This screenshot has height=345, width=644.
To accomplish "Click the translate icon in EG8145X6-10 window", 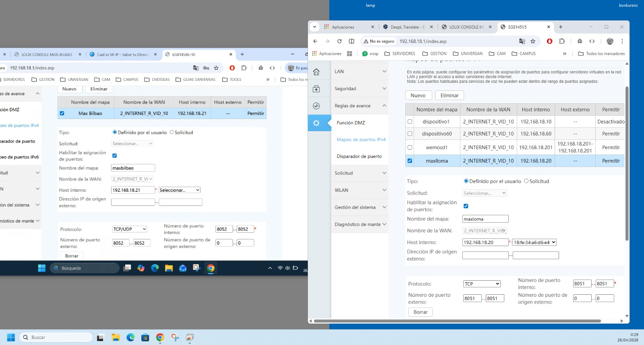I will point(196,68).
